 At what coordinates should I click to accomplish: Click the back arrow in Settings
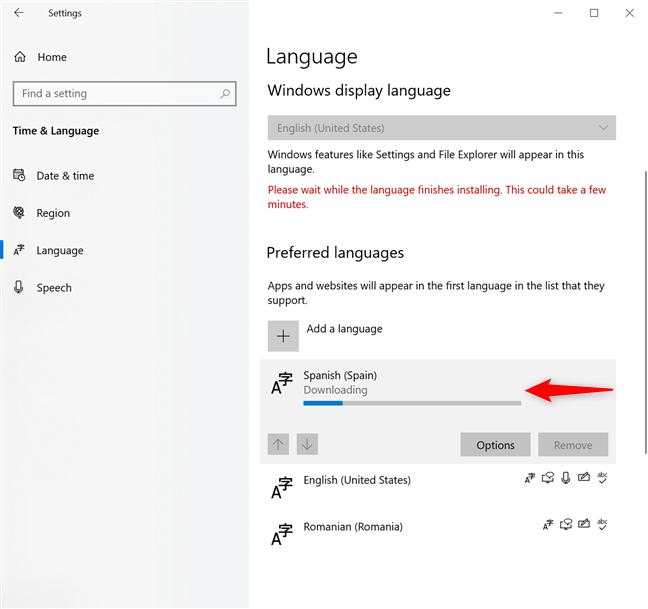(x=19, y=13)
